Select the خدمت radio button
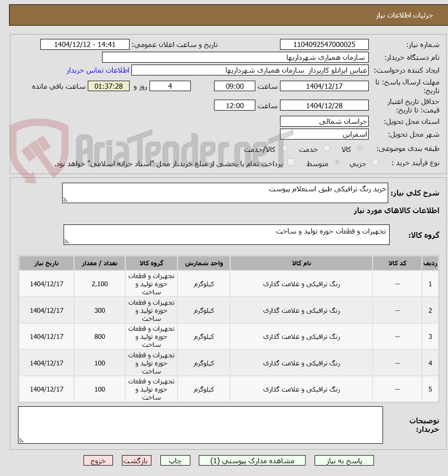 click(327, 148)
